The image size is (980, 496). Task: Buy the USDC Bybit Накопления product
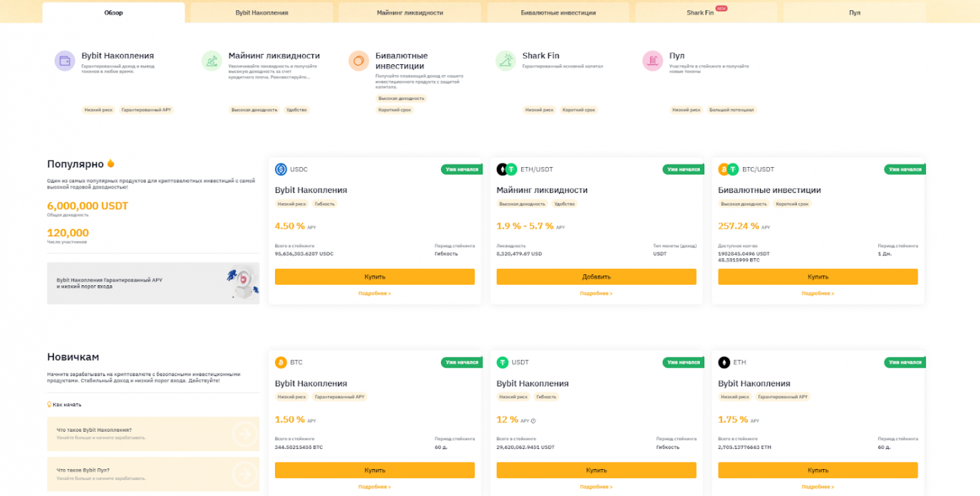coord(375,276)
